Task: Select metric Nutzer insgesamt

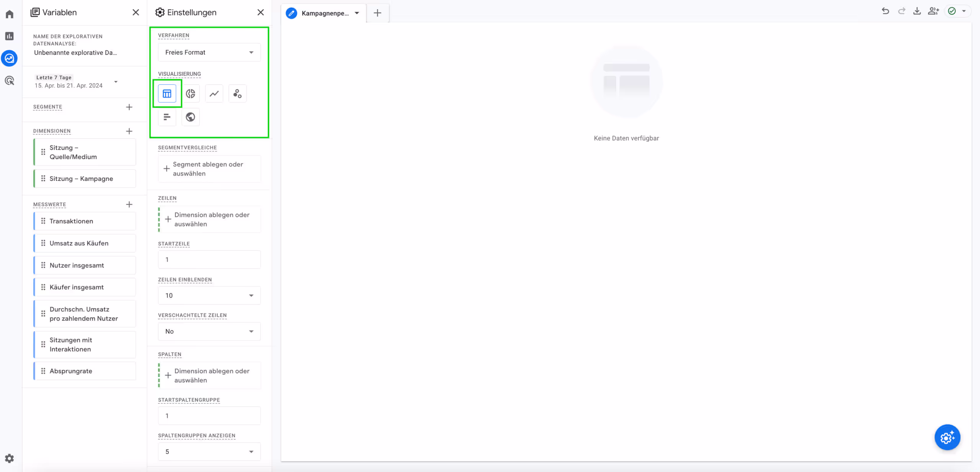Action: click(85, 265)
